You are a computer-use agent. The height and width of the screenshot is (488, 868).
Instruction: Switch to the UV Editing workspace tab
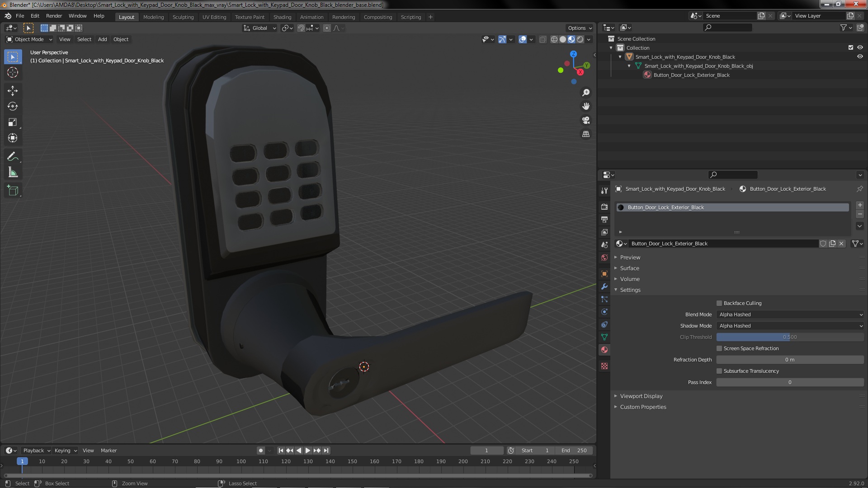pyautogui.click(x=214, y=17)
